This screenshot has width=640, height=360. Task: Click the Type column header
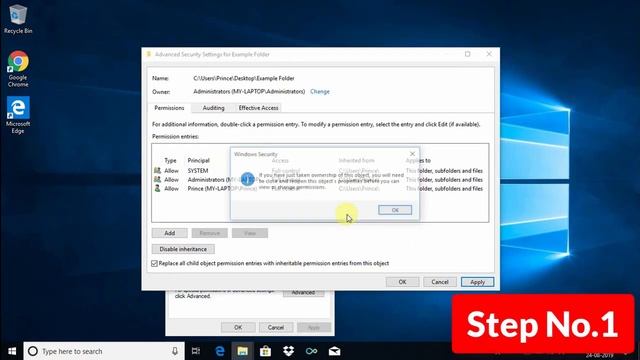pyautogui.click(x=170, y=160)
